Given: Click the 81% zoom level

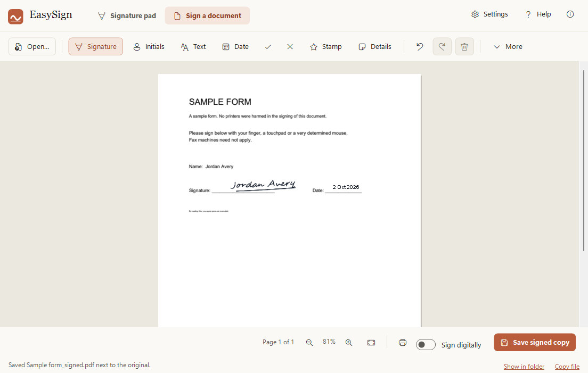Looking at the screenshot, I should [329, 342].
